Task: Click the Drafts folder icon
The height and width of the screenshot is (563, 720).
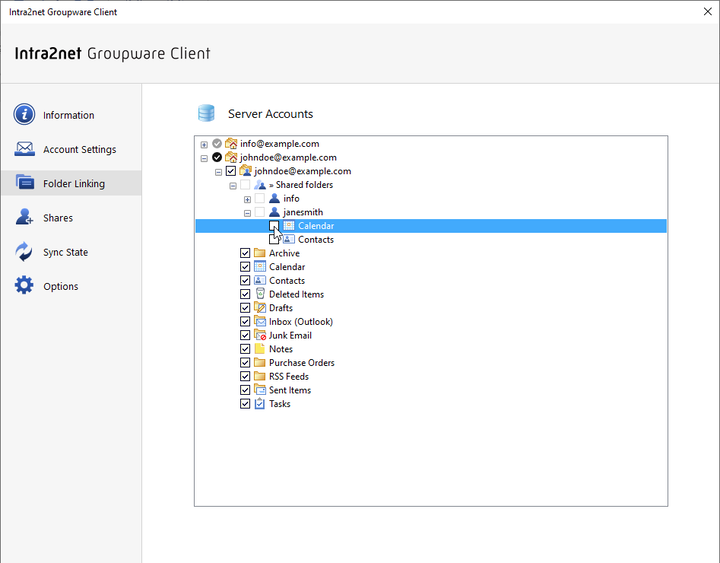Action: (260, 308)
